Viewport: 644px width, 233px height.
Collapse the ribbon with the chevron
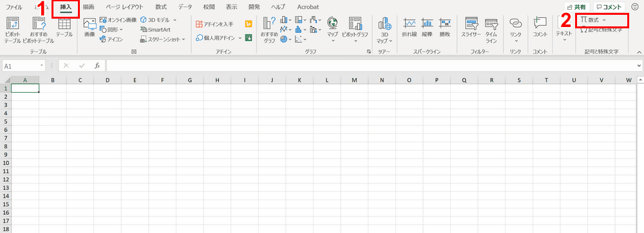pos(639,52)
